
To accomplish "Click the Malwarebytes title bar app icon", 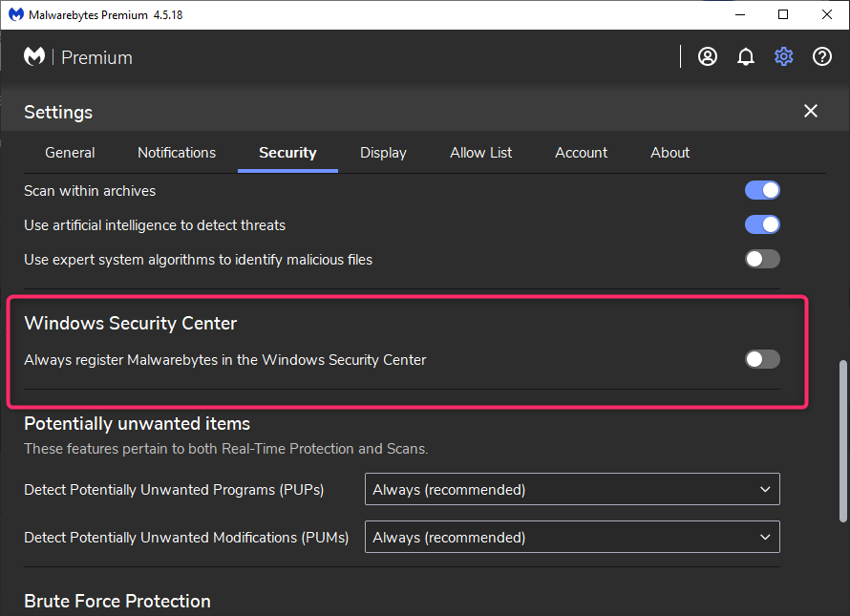I will (16, 14).
